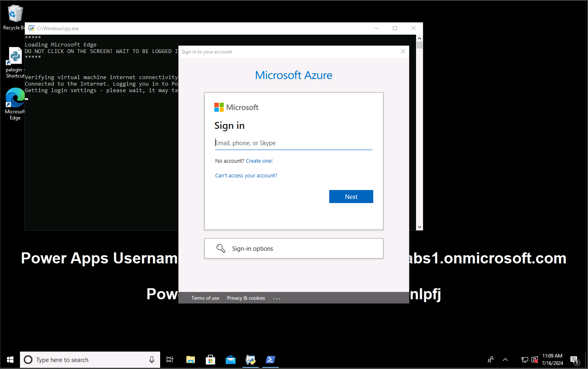Image resolution: width=588 pixels, height=369 pixels.
Task: Show hidden system tray icons
Action: [x=505, y=360]
